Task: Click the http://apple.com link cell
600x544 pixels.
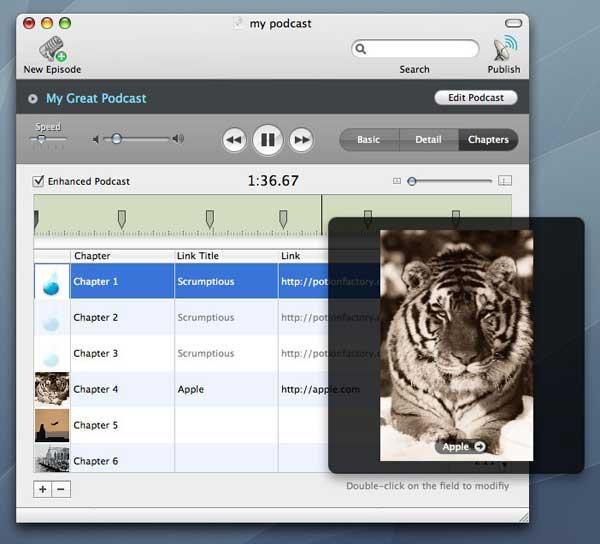Action: point(320,389)
